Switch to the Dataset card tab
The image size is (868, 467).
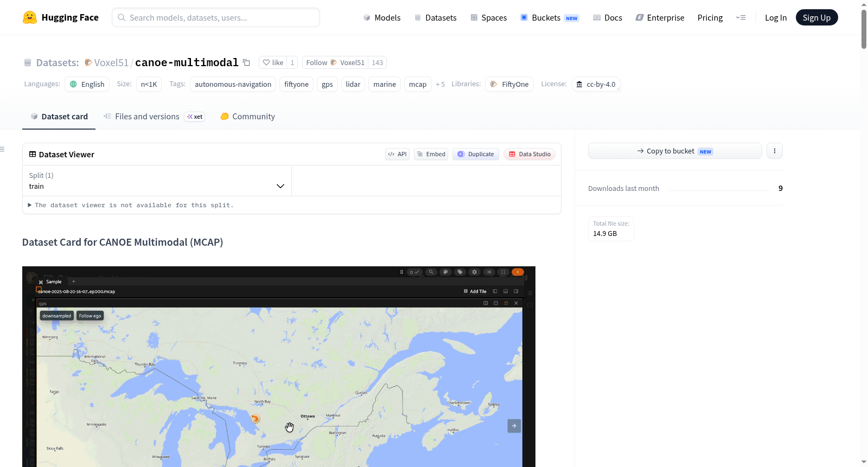(59, 117)
